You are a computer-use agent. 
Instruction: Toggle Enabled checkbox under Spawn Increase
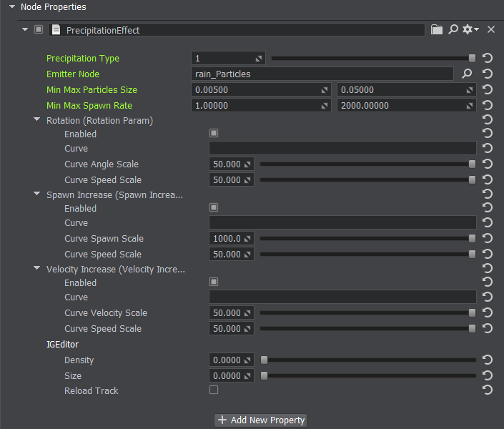click(x=214, y=208)
